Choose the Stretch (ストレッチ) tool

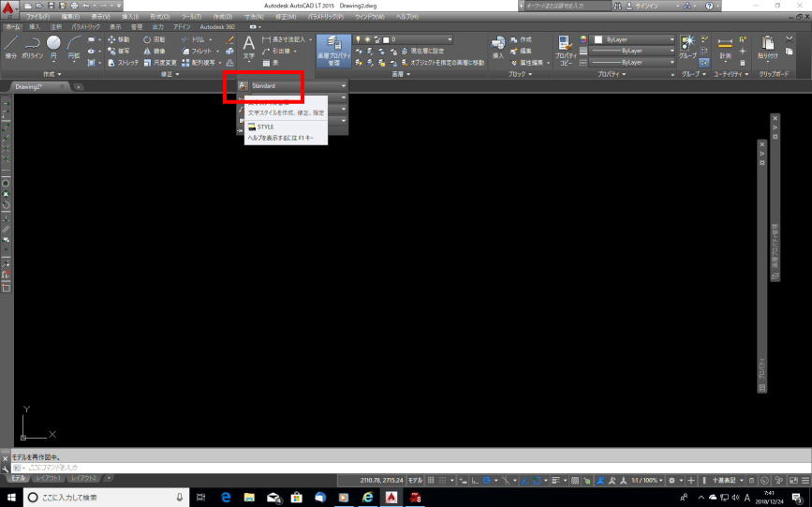point(123,62)
